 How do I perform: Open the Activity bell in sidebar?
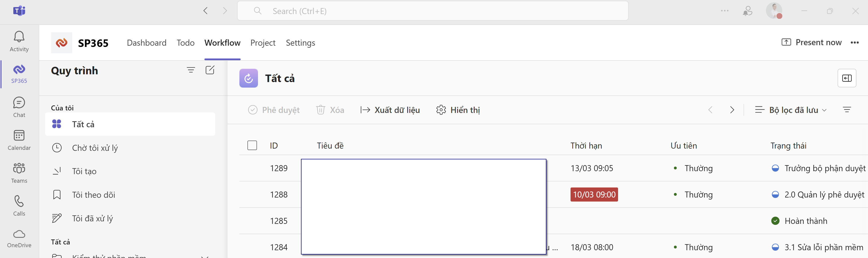(19, 41)
